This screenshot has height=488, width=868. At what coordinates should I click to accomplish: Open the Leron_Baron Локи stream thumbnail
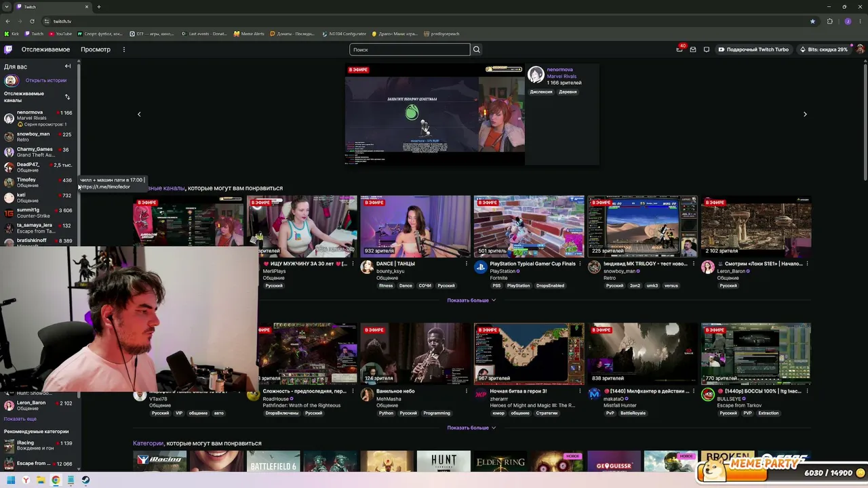pos(756,226)
